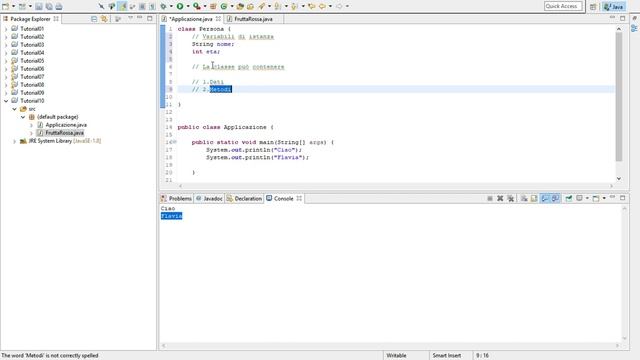This screenshot has height=360, width=640.
Task: Switch to the Applicazione.java editor tab
Action: coord(191,19)
